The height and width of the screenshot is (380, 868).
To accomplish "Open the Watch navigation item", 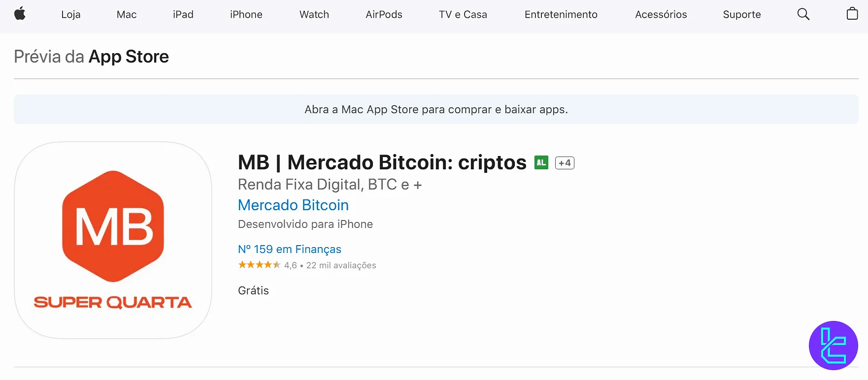I will pyautogui.click(x=314, y=15).
